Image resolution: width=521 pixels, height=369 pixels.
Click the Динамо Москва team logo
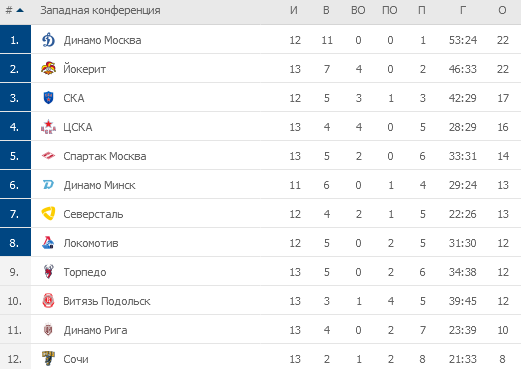(x=48, y=40)
